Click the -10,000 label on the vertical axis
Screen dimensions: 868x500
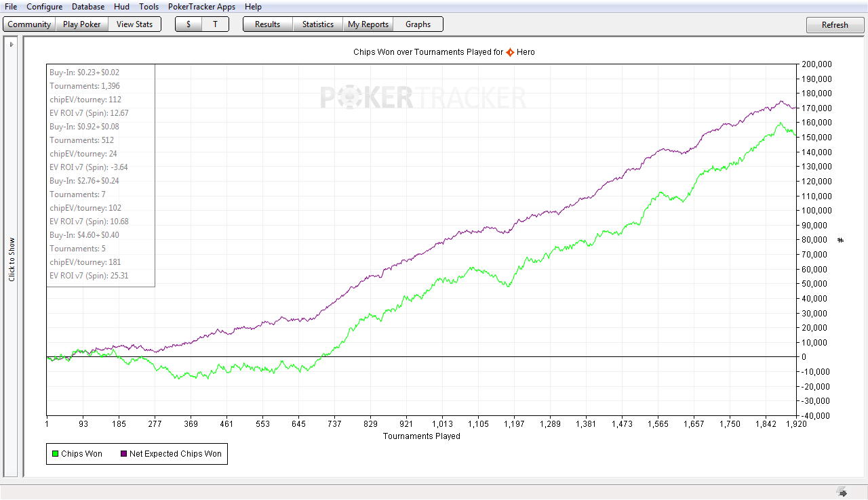coord(816,371)
